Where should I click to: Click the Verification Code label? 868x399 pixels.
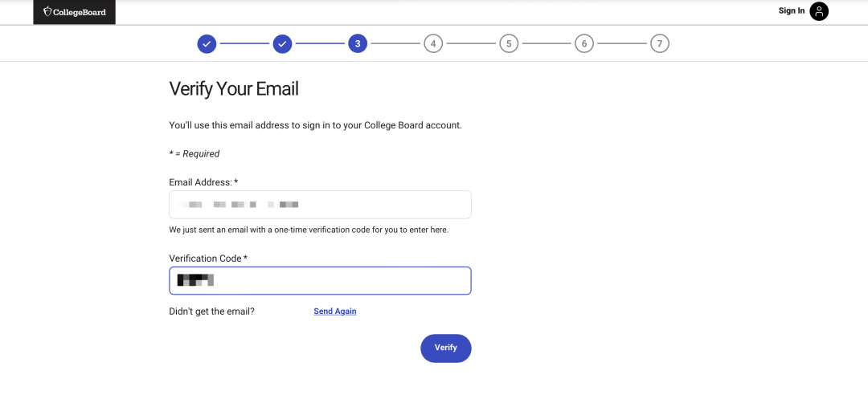207,259
